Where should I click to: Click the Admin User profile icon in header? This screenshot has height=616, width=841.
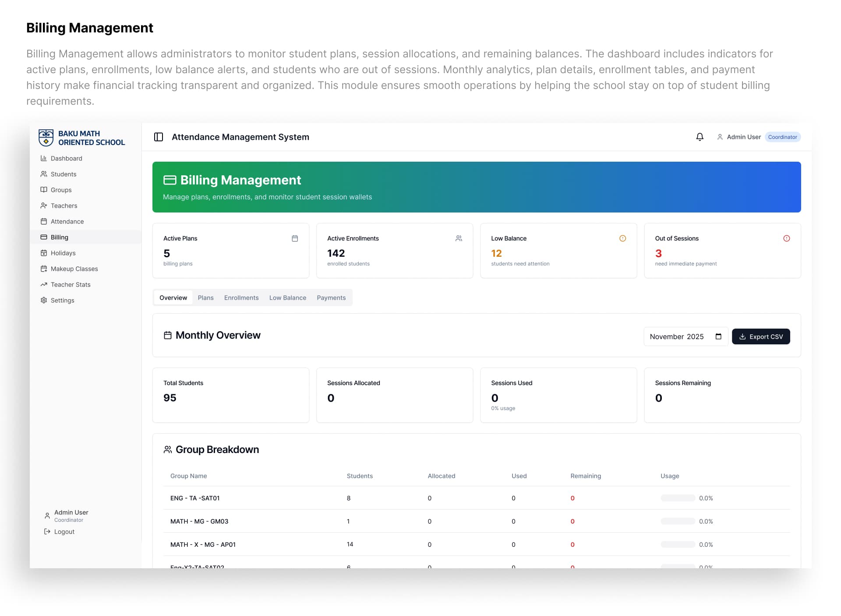[720, 137]
